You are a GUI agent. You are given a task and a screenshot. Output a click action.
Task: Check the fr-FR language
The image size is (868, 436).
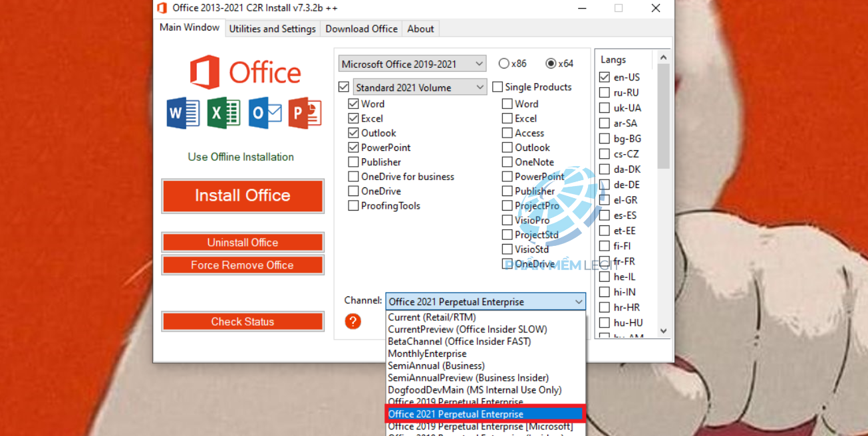click(605, 262)
